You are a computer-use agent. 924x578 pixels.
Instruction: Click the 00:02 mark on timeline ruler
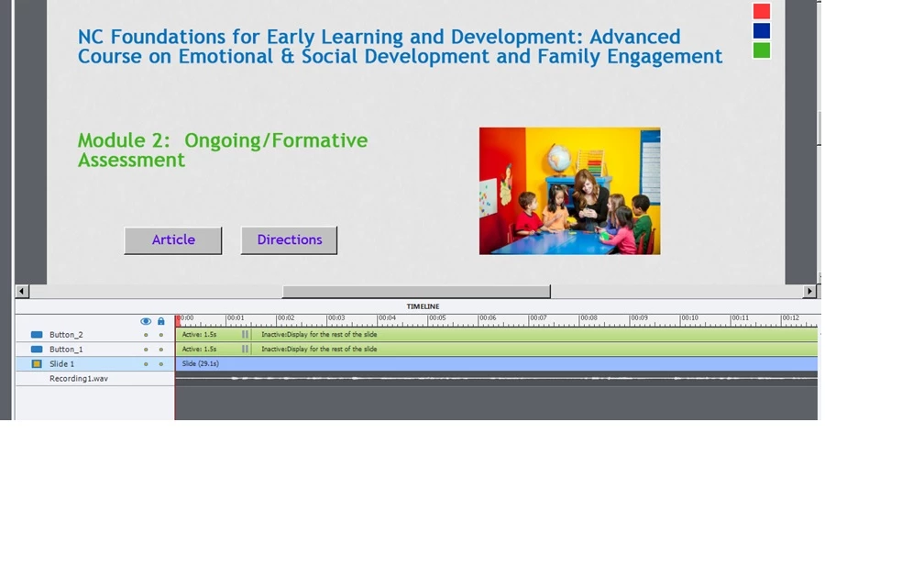pyautogui.click(x=286, y=317)
